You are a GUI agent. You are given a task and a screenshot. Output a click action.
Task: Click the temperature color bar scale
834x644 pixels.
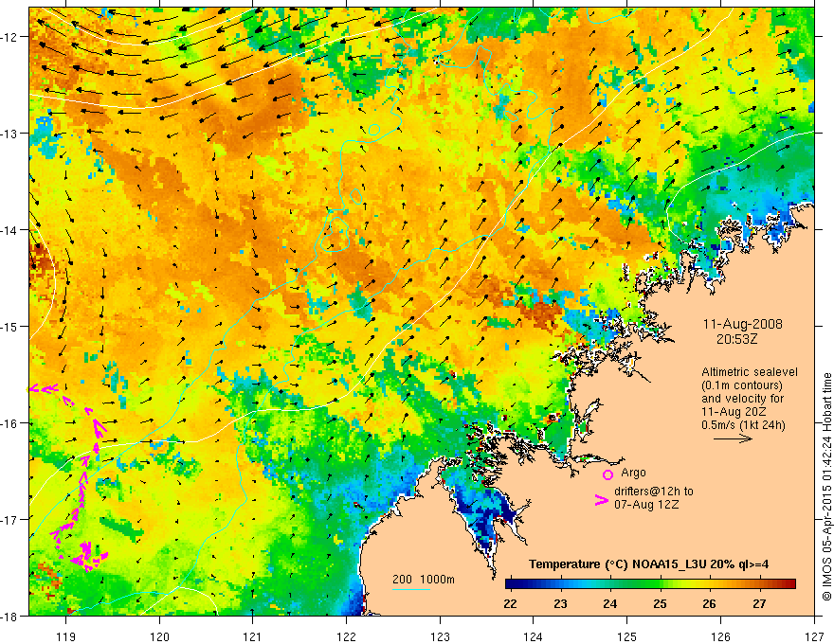(650, 584)
